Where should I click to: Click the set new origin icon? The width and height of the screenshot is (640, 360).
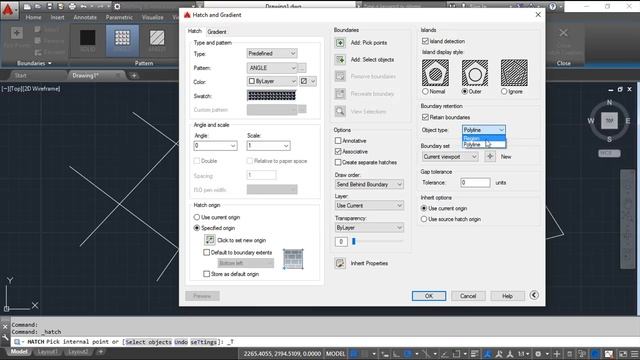coord(210,240)
